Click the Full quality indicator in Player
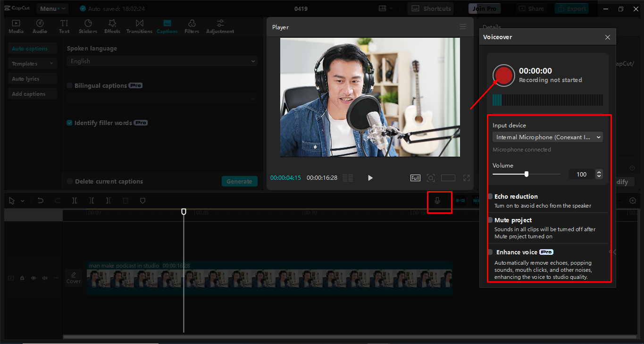 click(x=415, y=178)
